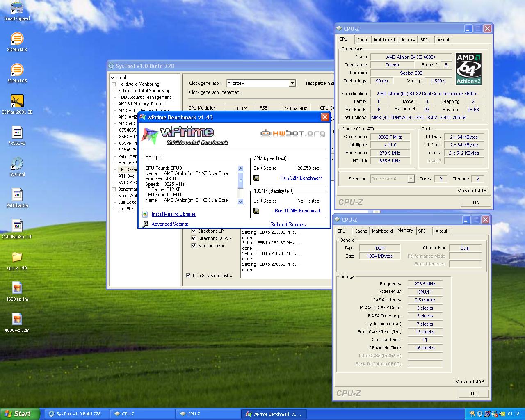Open the Advanced Settings link
Viewport: 525px width, 420px height.
coord(170,224)
